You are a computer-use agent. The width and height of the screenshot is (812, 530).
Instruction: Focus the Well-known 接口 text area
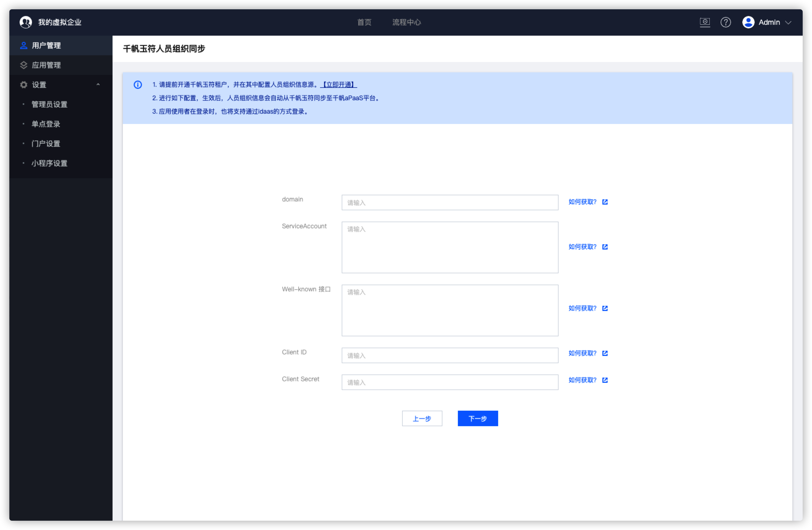tap(450, 310)
